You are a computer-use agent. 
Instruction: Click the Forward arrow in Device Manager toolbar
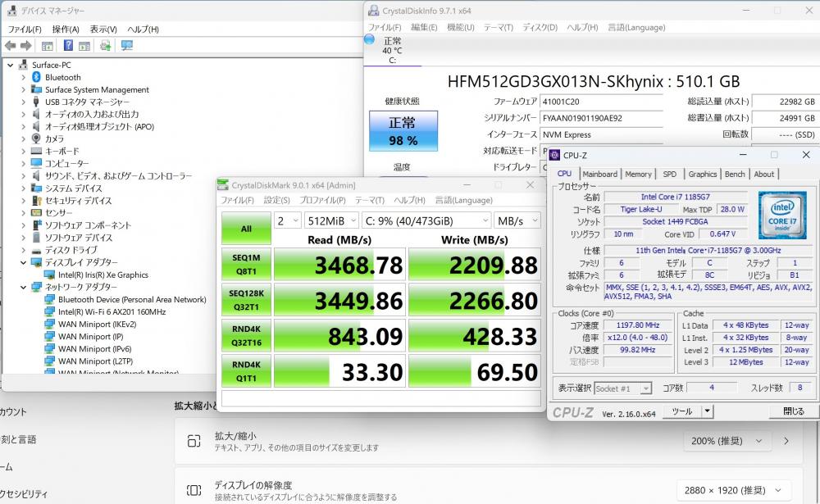(26, 46)
